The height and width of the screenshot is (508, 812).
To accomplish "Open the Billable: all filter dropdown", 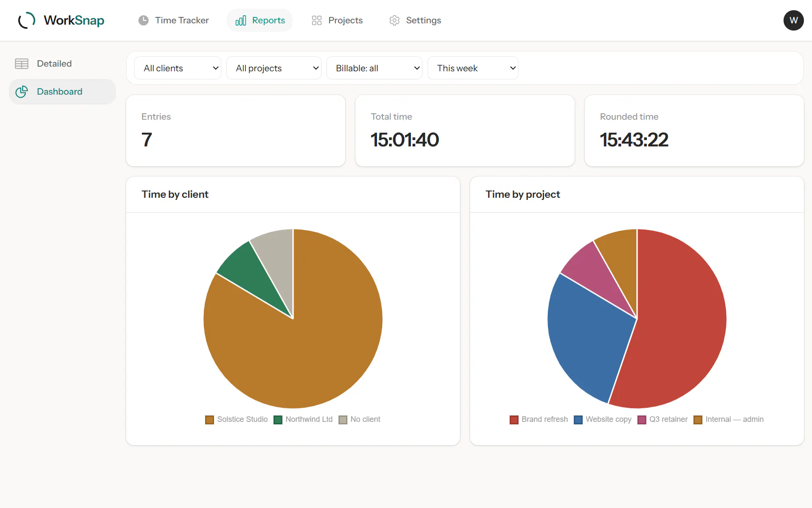I will (x=375, y=68).
